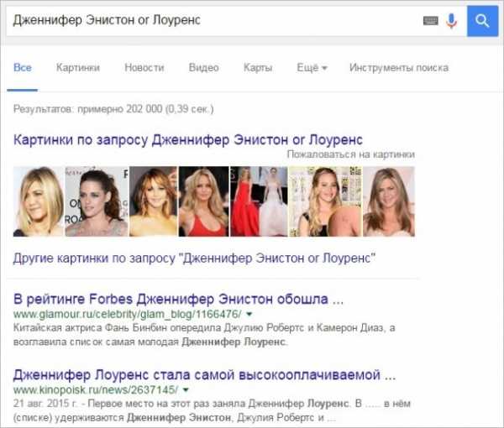
Task: Open the Видео tab
Action: (203, 68)
